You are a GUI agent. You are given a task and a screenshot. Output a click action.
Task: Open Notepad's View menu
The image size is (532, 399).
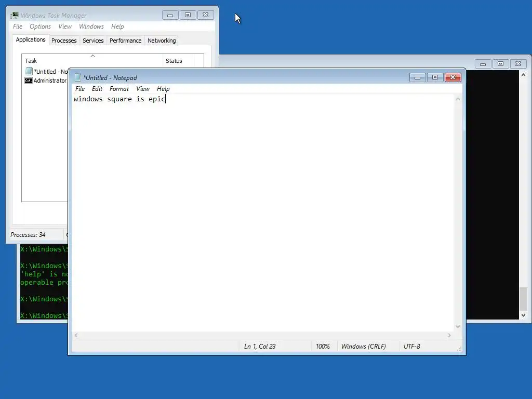tap(143, 89)
